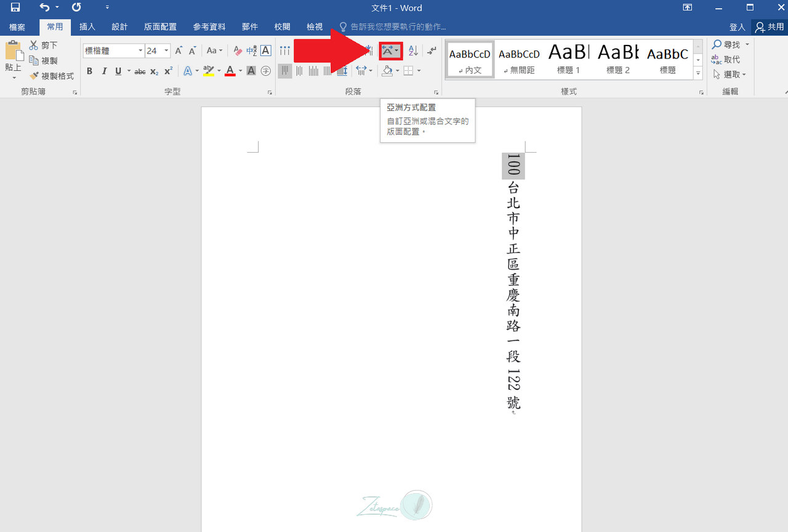
Task: Open the font size 24 dropdown
Action: (x=166, y=51)
